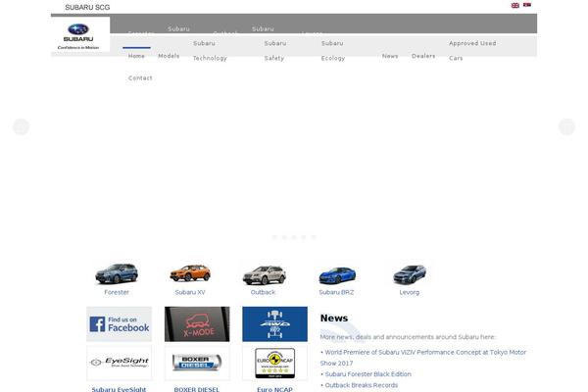Select the first slideshow pagination dot
The width and height of the screenshot is (588, 392).
click(x=274, y=237)
